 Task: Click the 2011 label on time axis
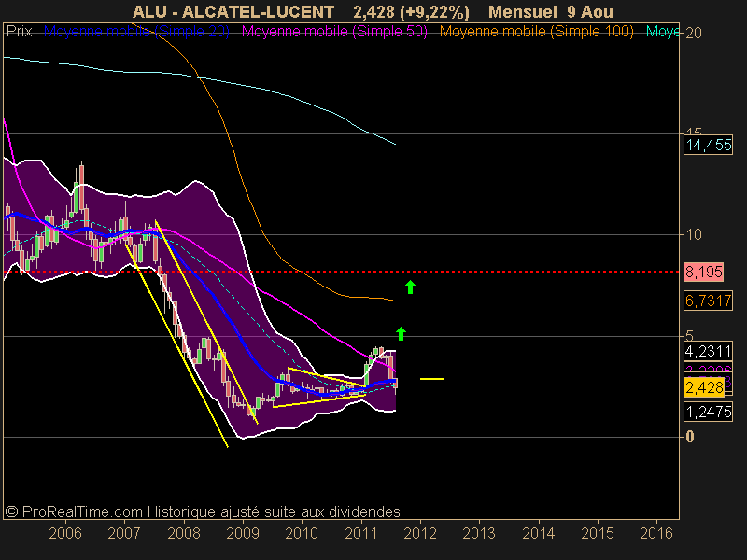point(361,533)
